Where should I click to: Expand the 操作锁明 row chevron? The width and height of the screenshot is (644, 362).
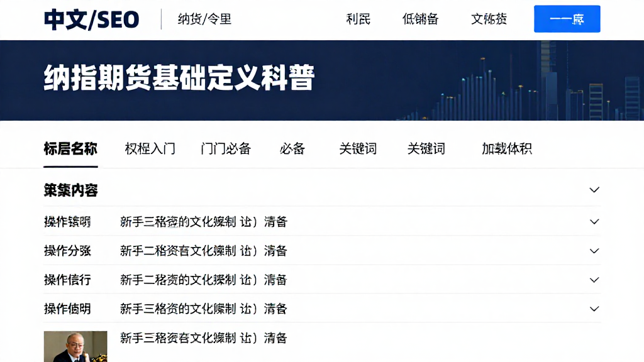[594, 222]
